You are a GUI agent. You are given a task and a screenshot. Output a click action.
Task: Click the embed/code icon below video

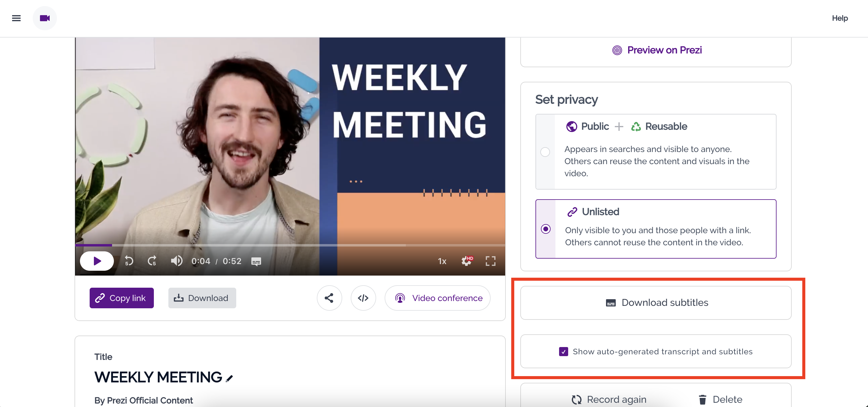pos(363,298)
